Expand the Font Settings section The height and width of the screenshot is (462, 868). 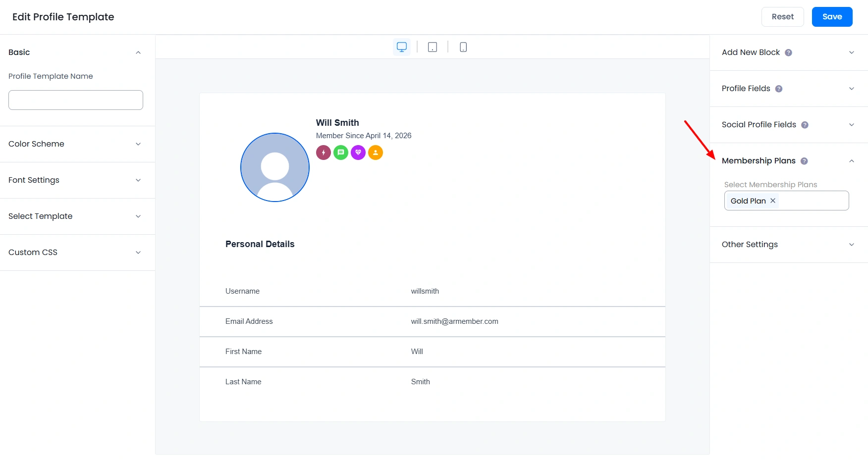(138, 180)
